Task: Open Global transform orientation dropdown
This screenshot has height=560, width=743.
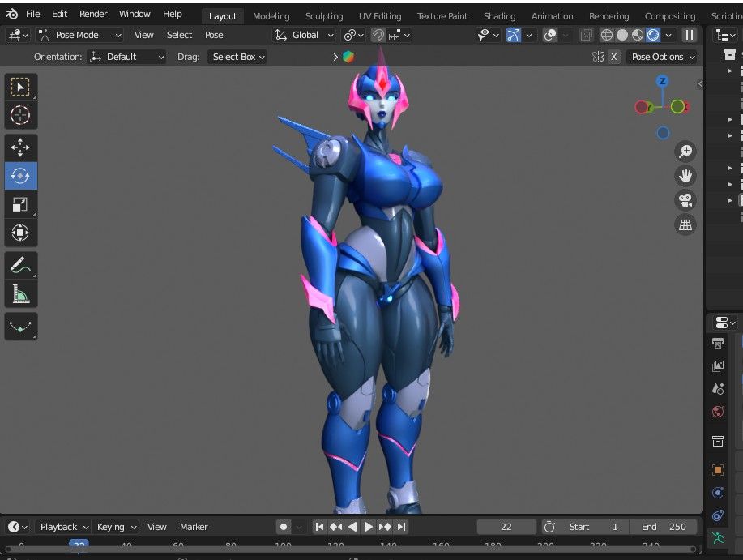Action: [x=304, y=35]
